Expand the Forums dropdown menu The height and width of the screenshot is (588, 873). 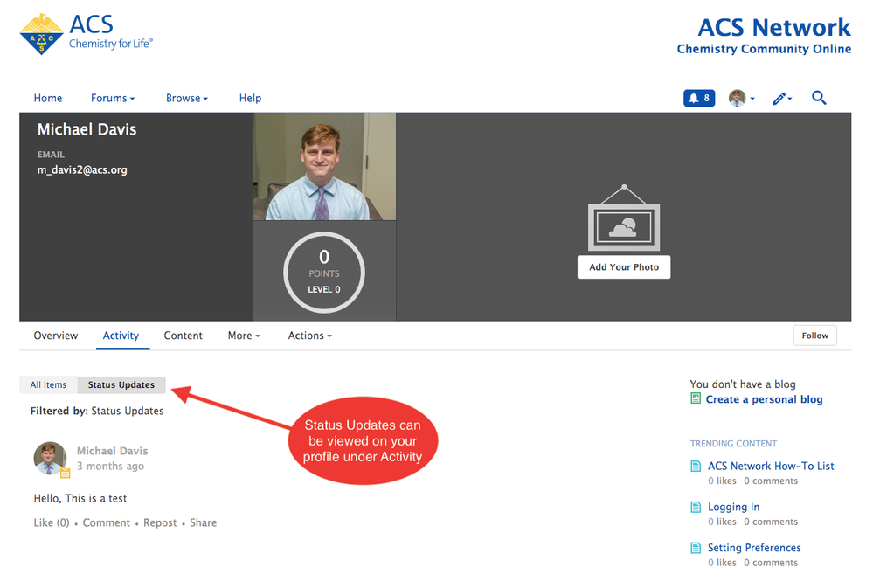coord(113,99)
